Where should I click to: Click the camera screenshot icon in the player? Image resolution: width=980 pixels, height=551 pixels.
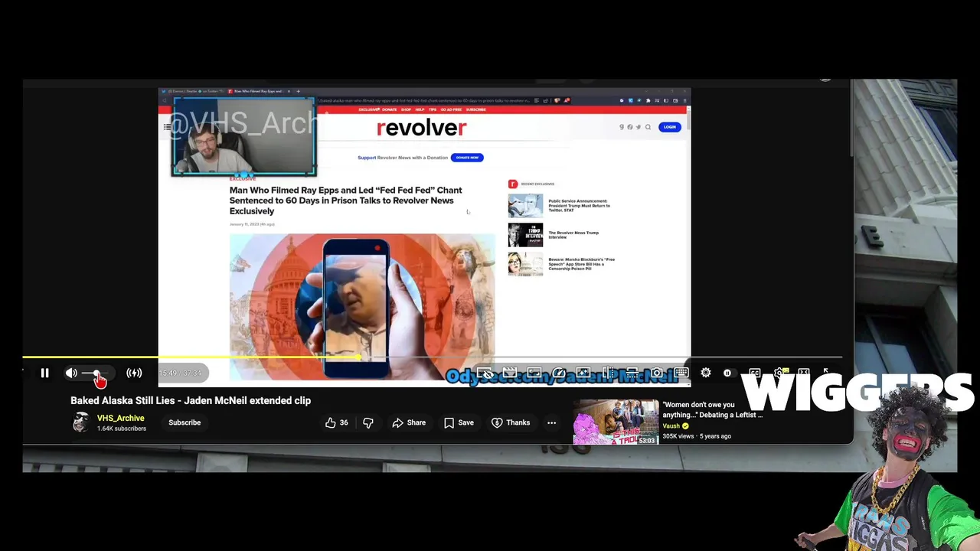pyautogui.click(x=657, y=373)
